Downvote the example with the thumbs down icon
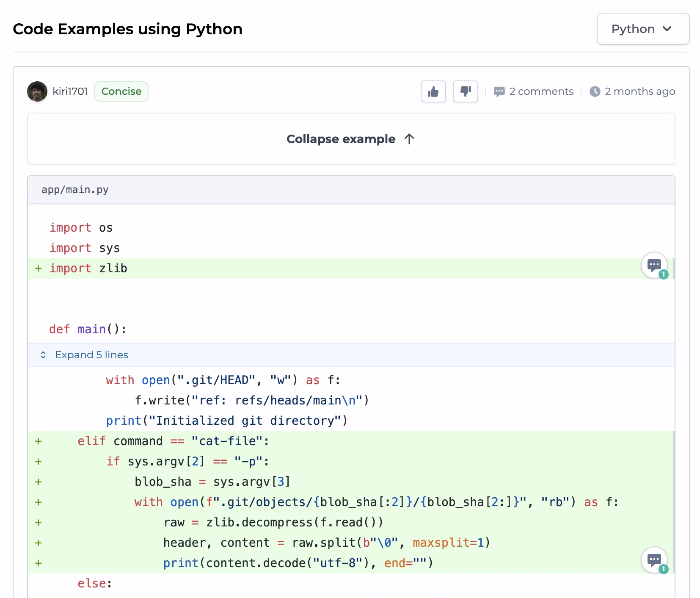Viewport: 700px width, 598px height. coord(465,91)
